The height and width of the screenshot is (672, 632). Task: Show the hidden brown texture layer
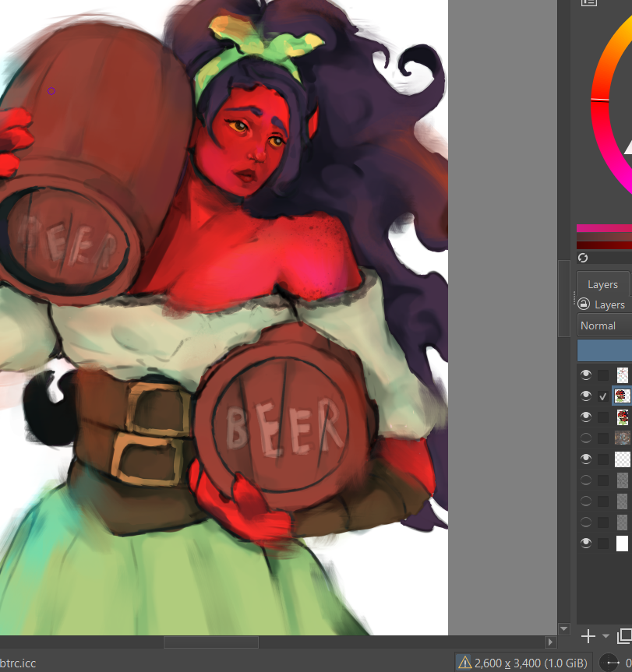[586, 438]
